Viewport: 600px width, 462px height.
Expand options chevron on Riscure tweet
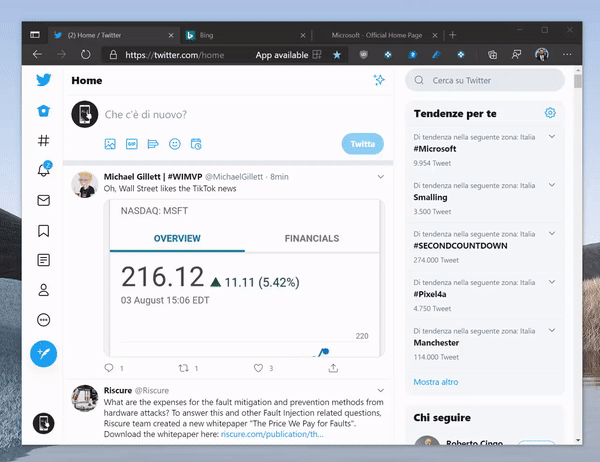(380, 389)
